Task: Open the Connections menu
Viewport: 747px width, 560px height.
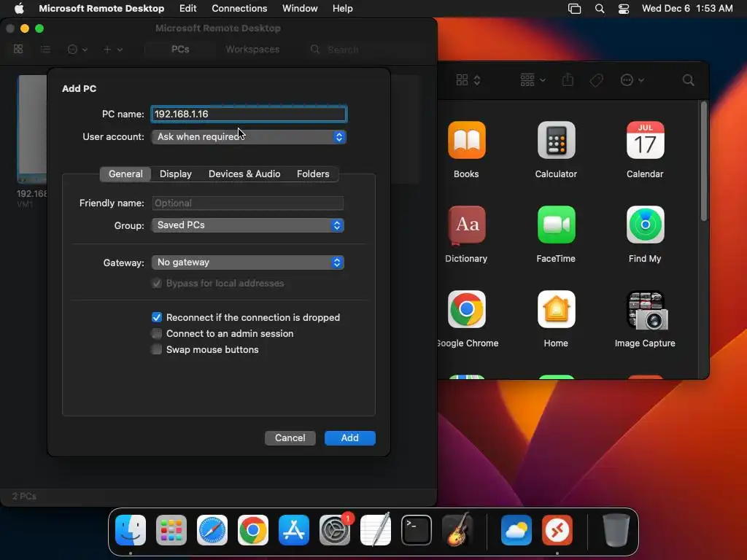Action: click(x=239, y=8)
